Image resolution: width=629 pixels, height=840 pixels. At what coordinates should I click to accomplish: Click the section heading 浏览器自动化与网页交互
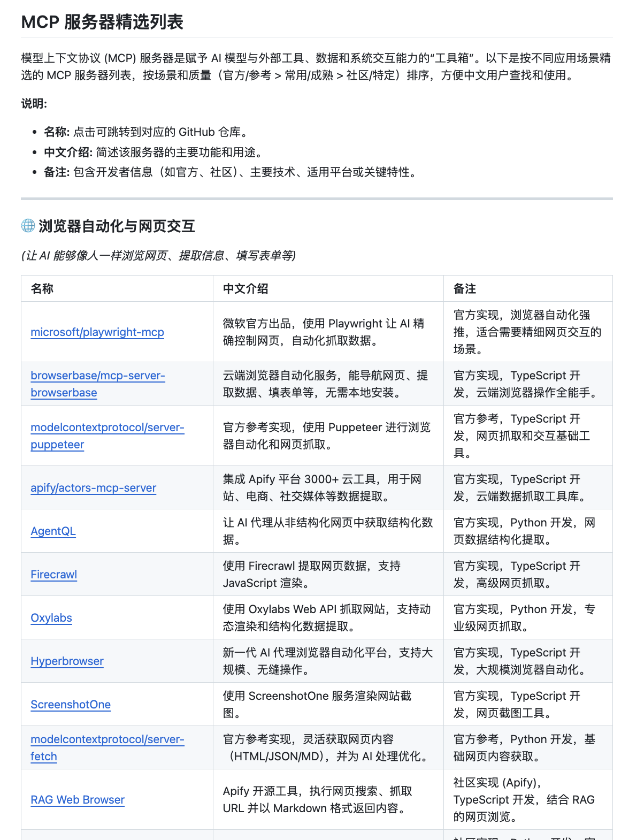coord(117,226)
